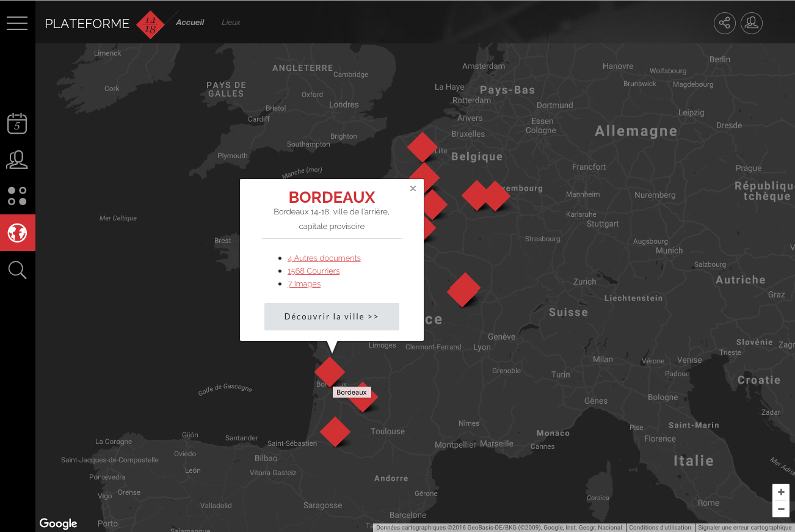
Task: Select the Lieux breadcrumb item
Action: 231,23
